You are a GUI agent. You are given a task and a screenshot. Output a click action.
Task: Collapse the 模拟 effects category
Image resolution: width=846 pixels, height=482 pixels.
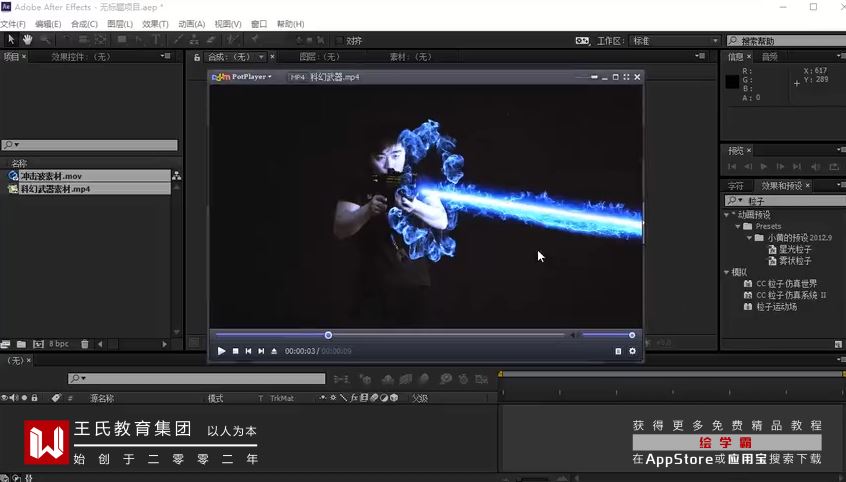726,272
